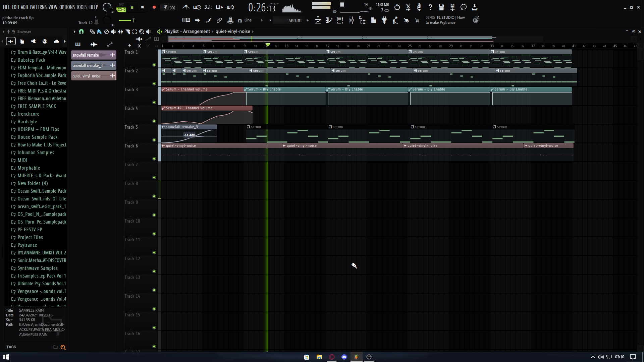The image size is (644, 362).
Task: Open the shop cart icon
Action: coord(417,20)
